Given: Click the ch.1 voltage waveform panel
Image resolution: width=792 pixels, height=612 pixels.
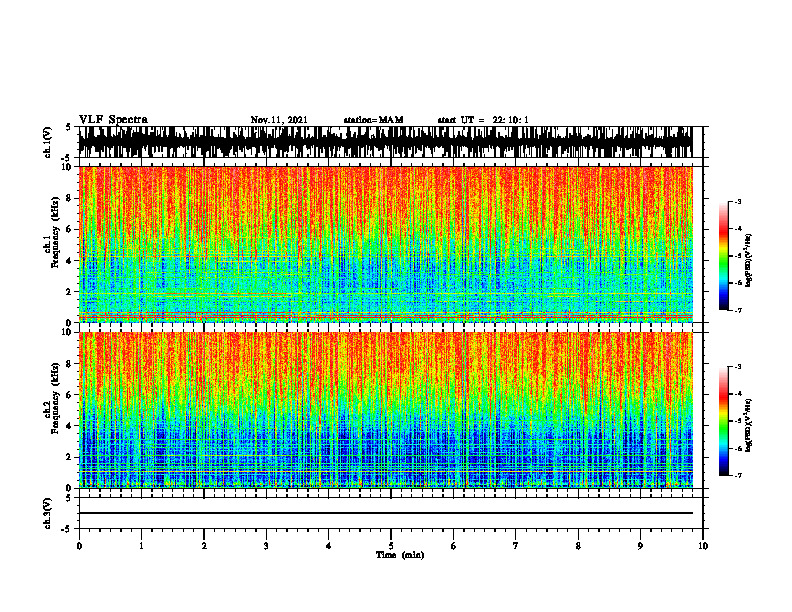Looking at the screenshot, I should (386, 142).
